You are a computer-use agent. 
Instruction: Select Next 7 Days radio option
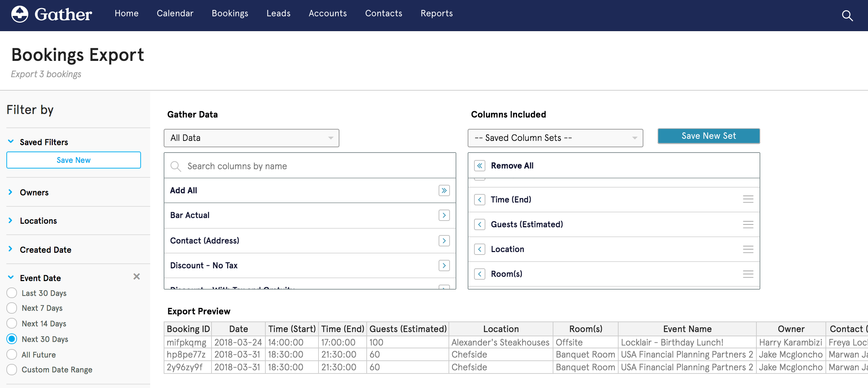click(x=12, y=308)
